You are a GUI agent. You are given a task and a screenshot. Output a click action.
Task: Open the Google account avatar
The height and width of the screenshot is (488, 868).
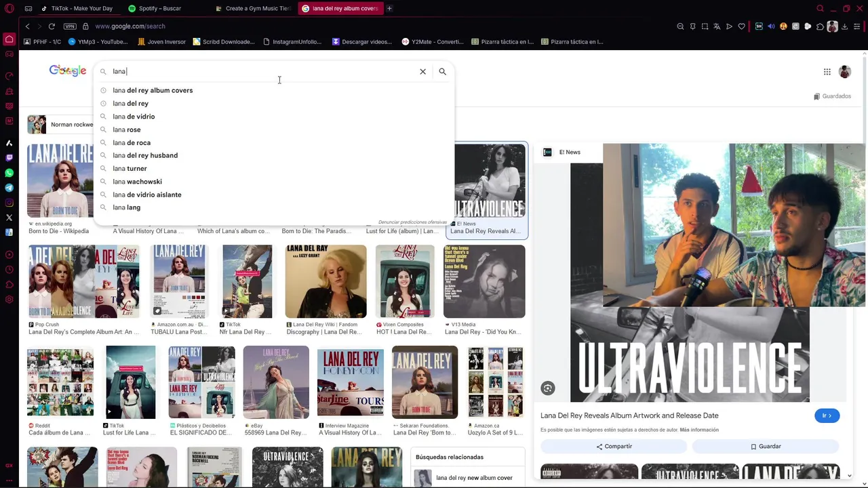tap(845, 72)
